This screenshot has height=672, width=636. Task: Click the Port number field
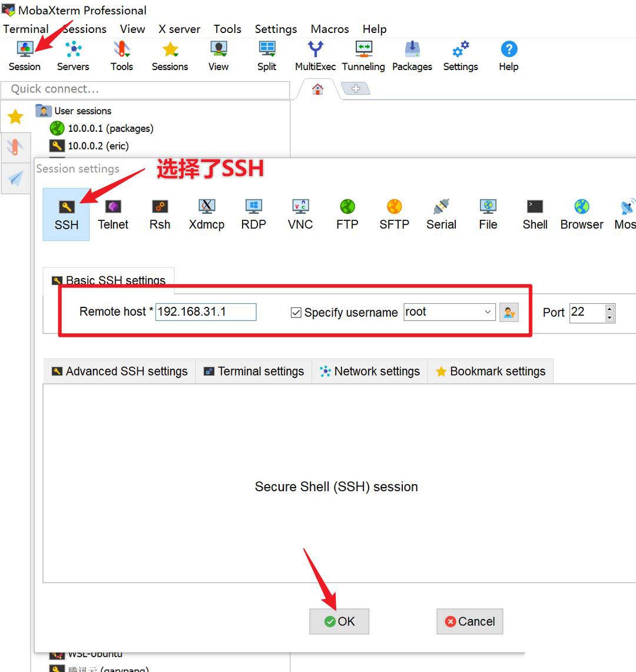pyautogui.click(x=587, y=312)
